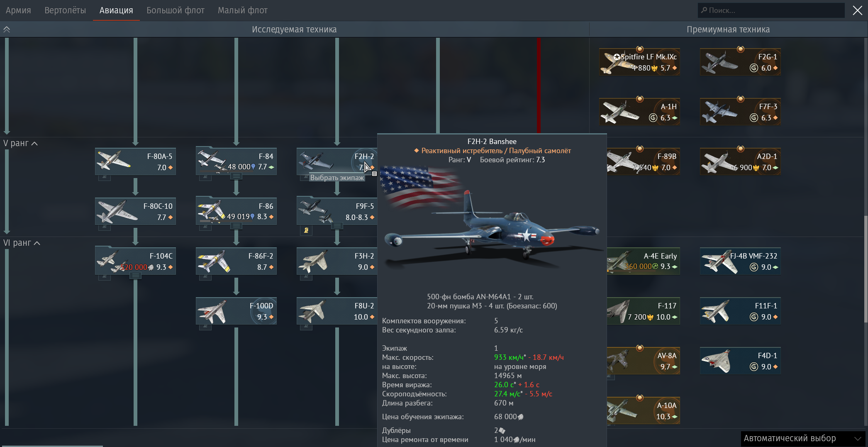Click the 20-мм пушка M3 armament line
868x447 pixels.
[x=492, y=306]
